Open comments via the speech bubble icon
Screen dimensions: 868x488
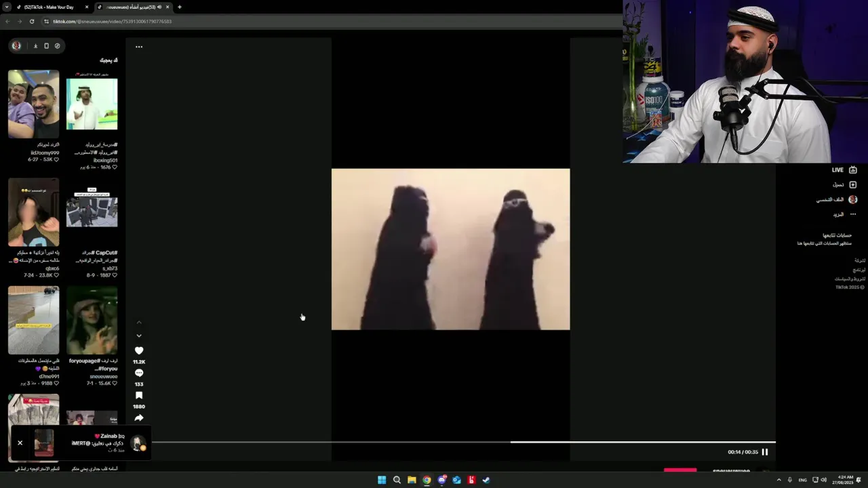(x=139, y=373)
